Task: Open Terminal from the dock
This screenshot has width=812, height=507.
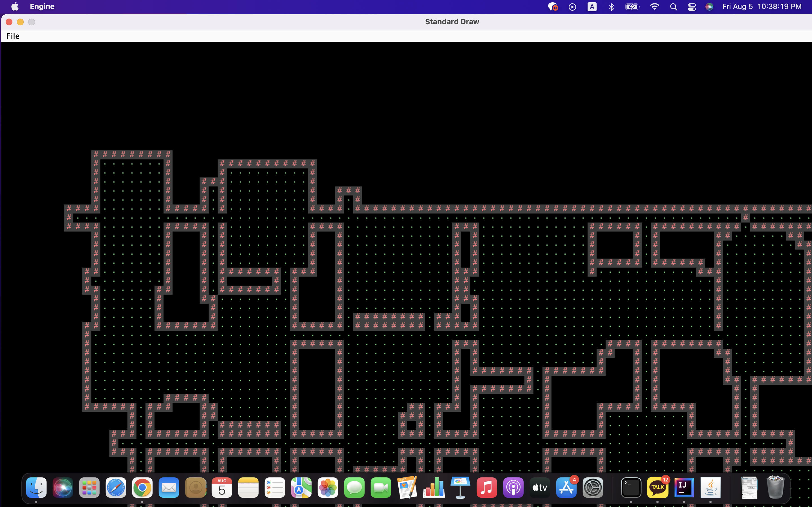Action: [x=631, y=487]
